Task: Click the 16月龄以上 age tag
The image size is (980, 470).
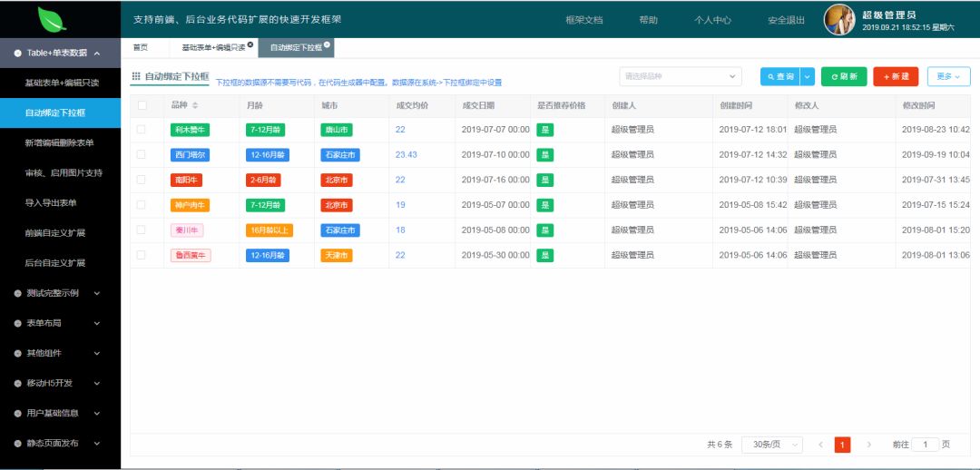Action: pyautogui.click(x=269, y=230)
